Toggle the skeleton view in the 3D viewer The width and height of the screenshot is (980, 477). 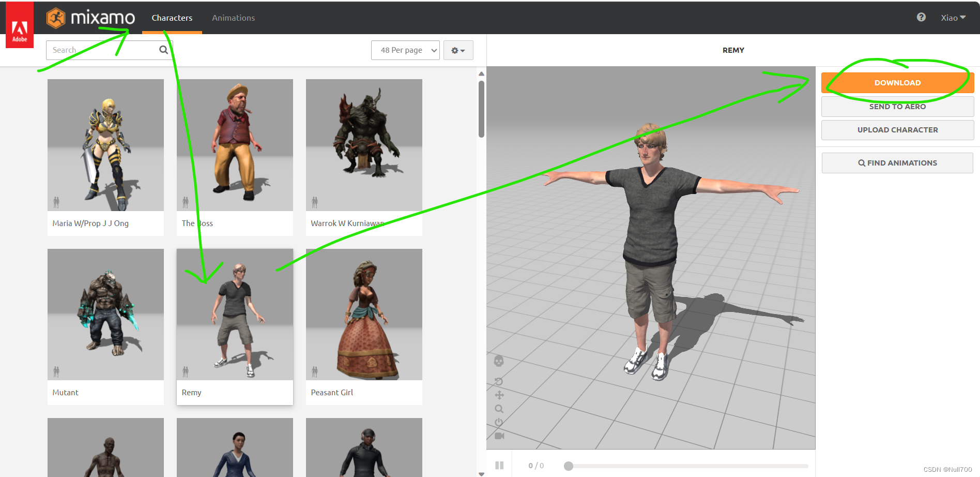point(499,362)
